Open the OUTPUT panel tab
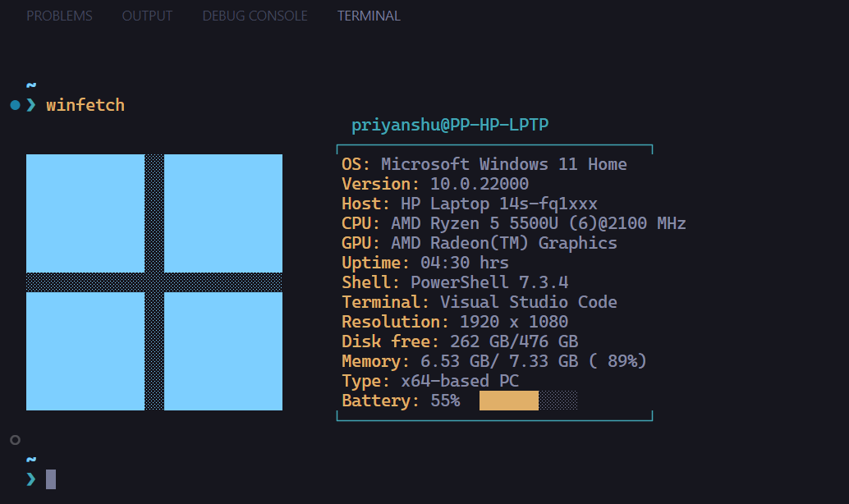This screenshot has height=504, width=849. [147, 15]
